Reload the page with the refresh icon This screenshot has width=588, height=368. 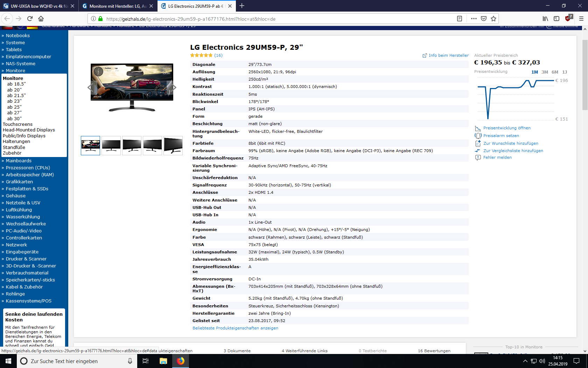30,19
